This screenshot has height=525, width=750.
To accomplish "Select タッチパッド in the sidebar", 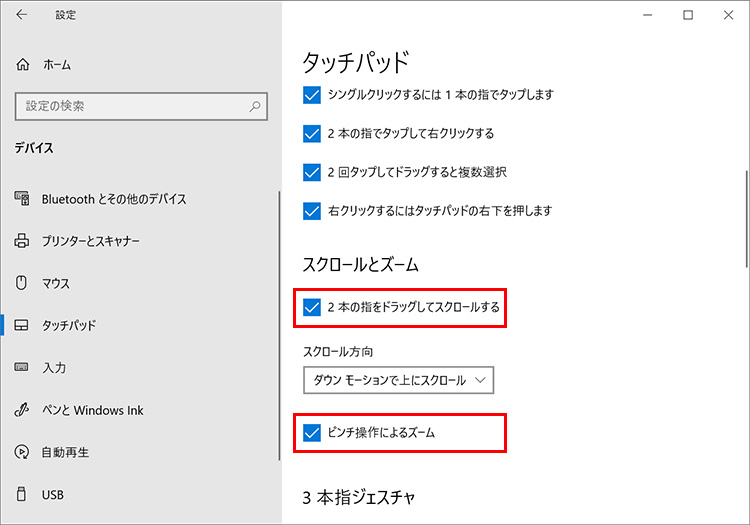I will pos(69,326).
